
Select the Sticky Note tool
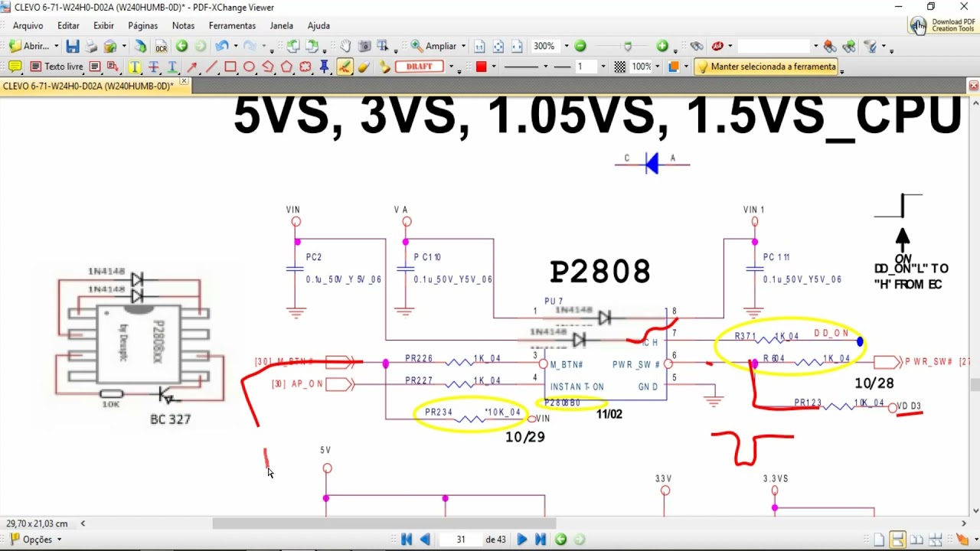15,67
